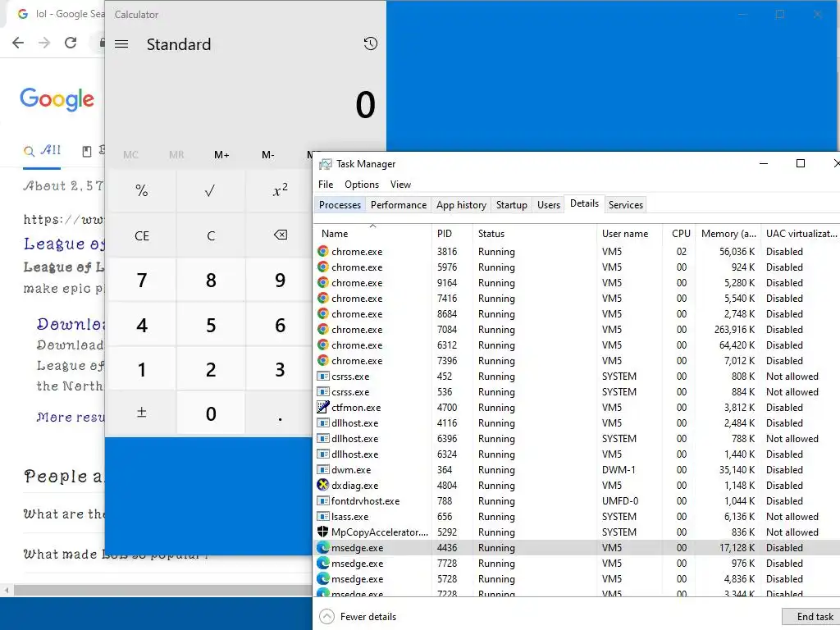
Task: Click the Calculator display value 0
Action: click(365, 104)
